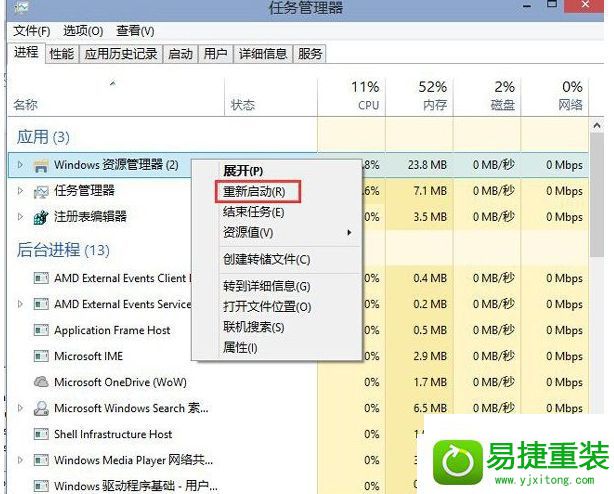Screen dimensions: 614x494
Task: Click the Windows 驱动程序基础 icon
Action: 41,486
